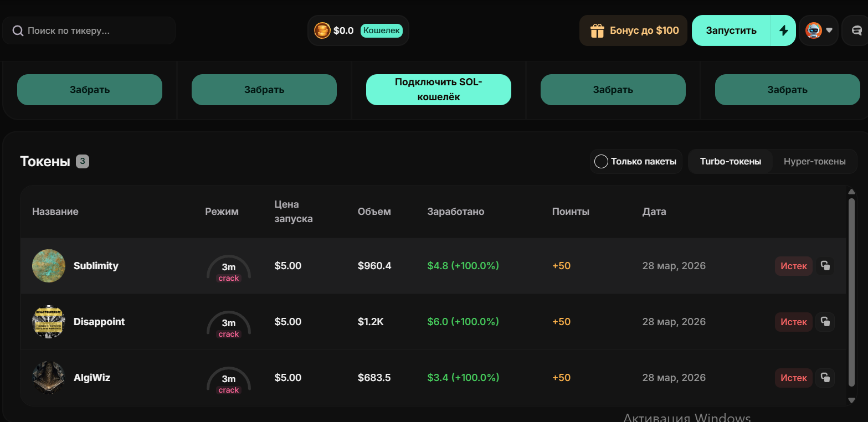Viewport: 868px width, 422px height.
Task: Open the chat bubble icon in header
Action: 856,30
